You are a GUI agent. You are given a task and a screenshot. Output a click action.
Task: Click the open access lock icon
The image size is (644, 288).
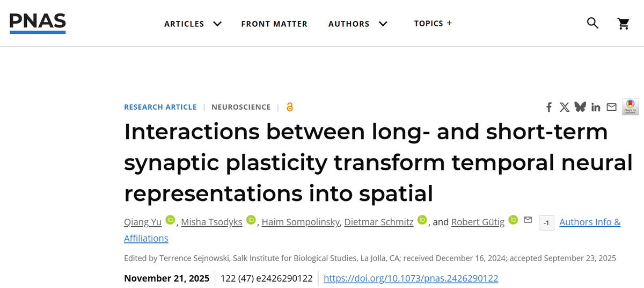pyautogui.click(x=290, y=107)
